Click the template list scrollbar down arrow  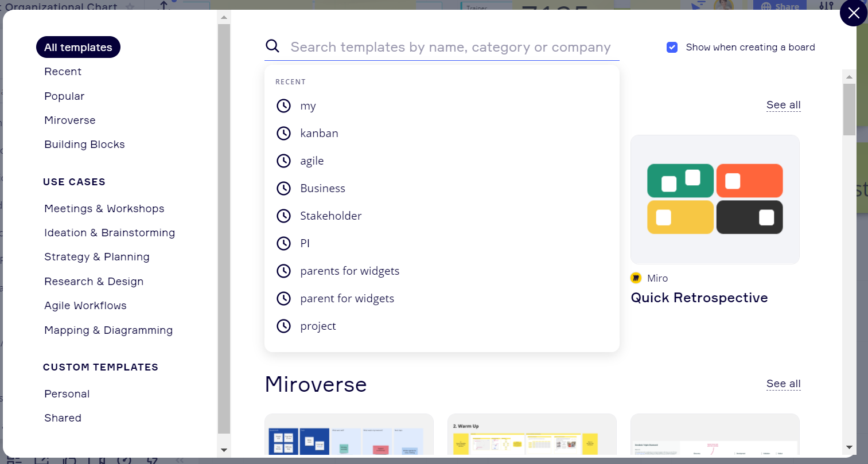849,447
